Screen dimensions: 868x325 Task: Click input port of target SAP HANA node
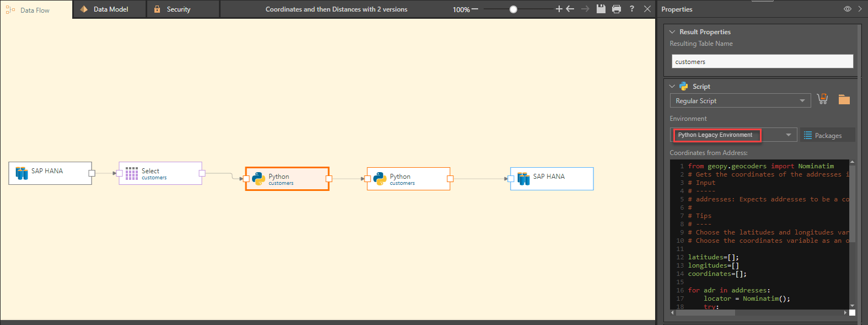click(511, 179)
